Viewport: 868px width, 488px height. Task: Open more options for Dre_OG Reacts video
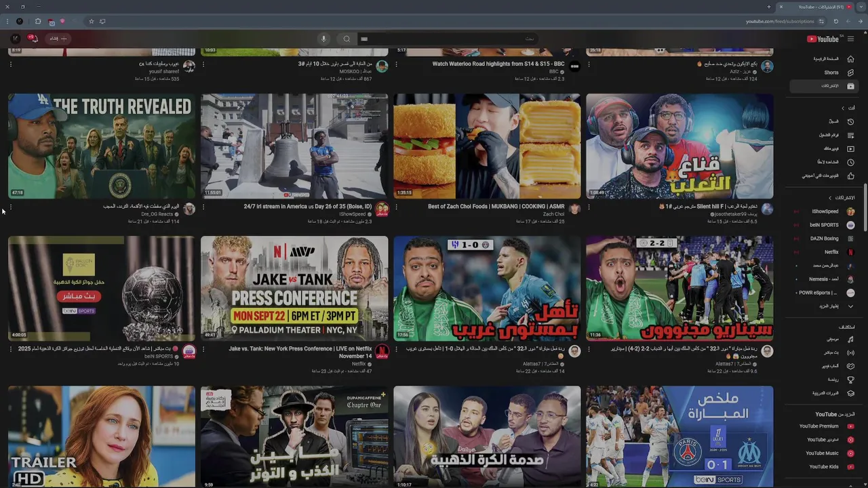[x=11, y=207]
